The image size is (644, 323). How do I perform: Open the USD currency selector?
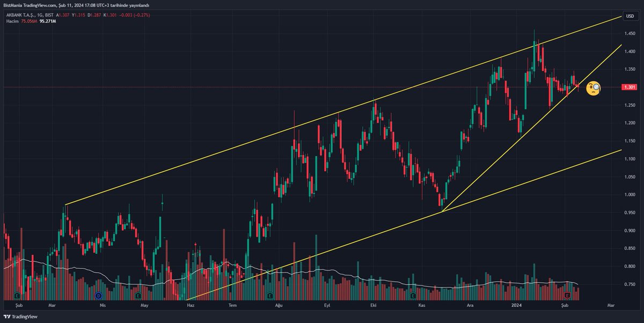click(630, 16)
